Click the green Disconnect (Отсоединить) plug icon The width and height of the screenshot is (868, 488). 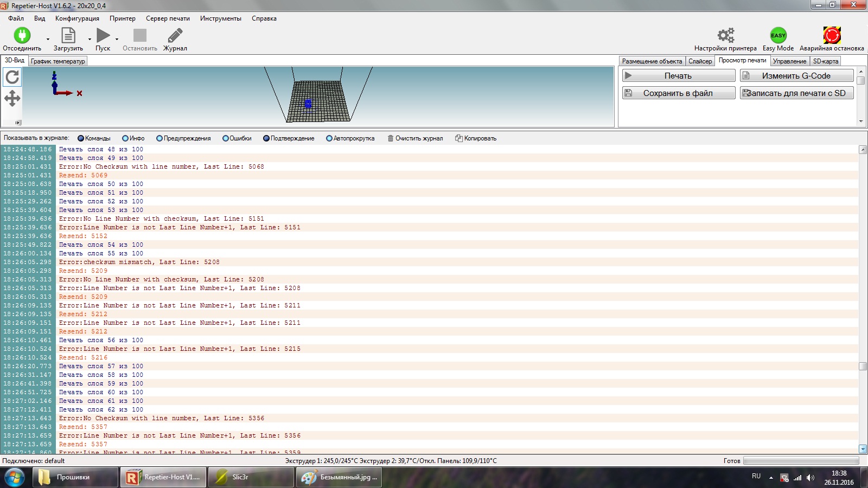tap(22, 36)
